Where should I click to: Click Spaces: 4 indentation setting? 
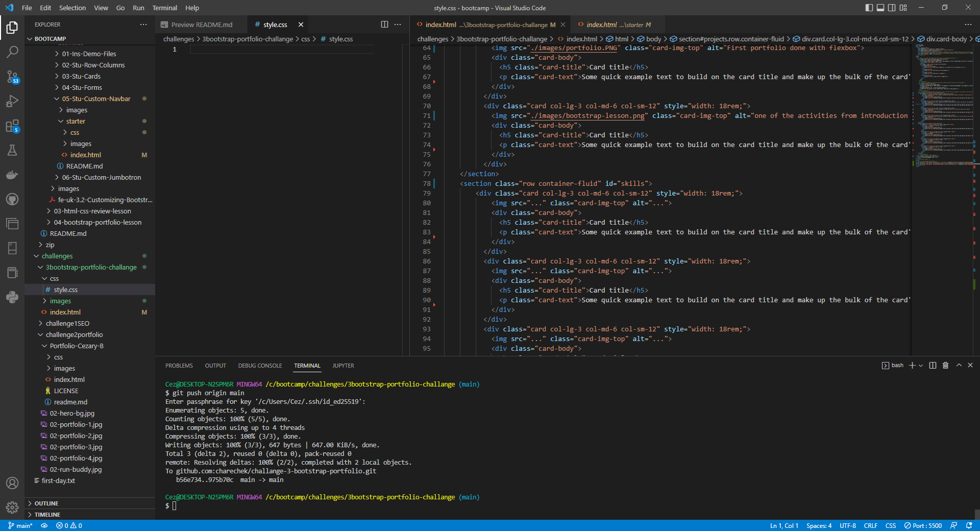click(819, 525)
